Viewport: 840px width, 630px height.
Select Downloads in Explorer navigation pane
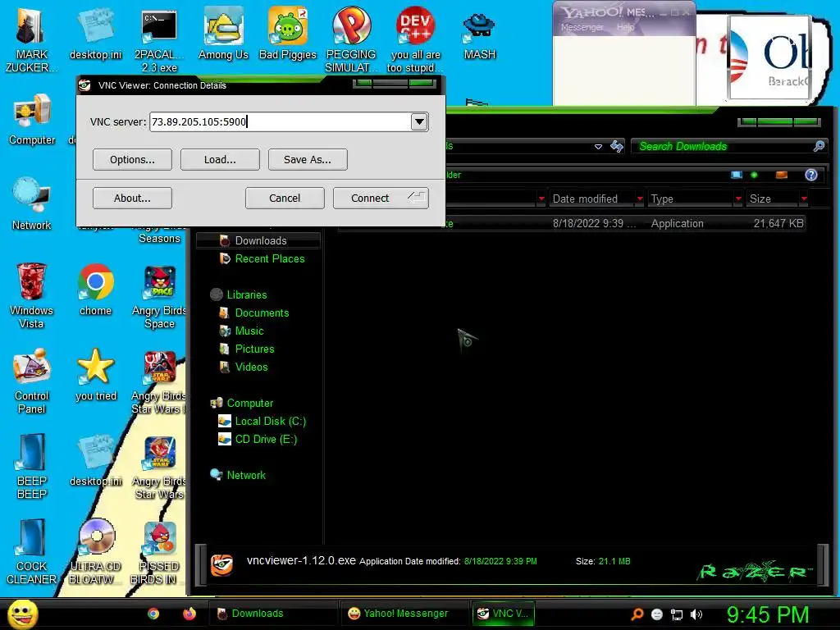(x=258, y=240)
